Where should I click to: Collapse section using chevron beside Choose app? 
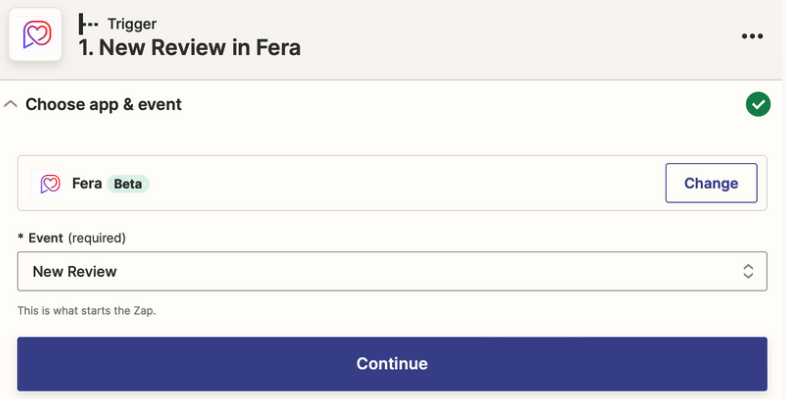11,104
